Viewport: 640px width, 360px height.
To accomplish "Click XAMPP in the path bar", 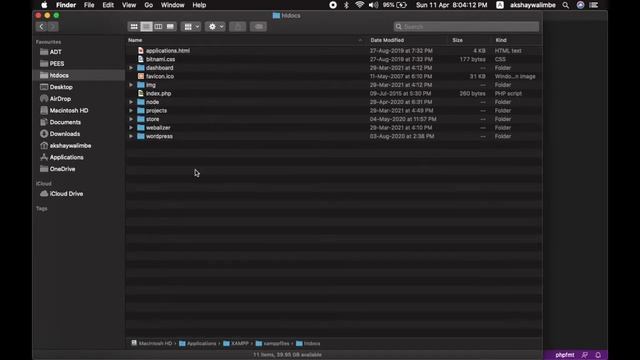I will point(236,343).
